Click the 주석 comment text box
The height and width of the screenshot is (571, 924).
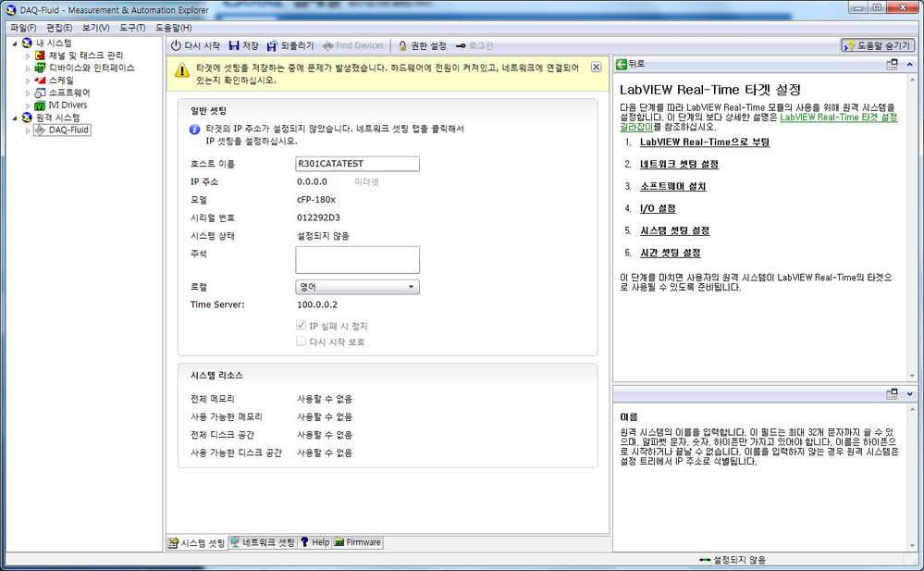(x=357, y=260)
